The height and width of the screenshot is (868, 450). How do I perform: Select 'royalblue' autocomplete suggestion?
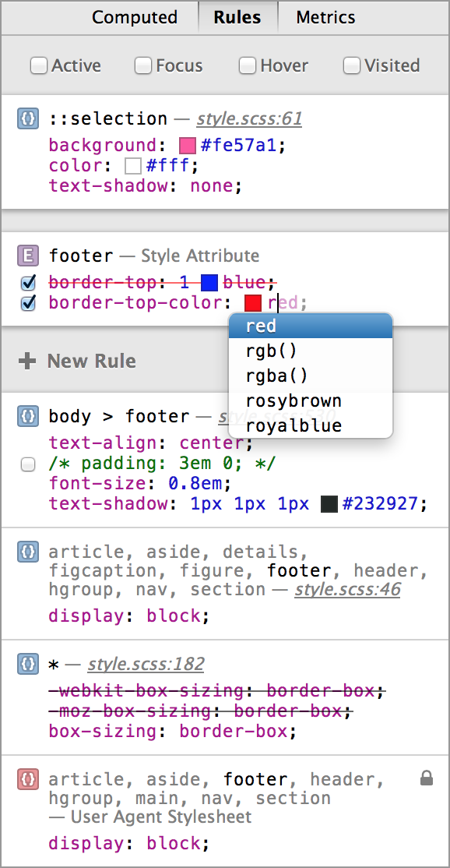point(311,425)
